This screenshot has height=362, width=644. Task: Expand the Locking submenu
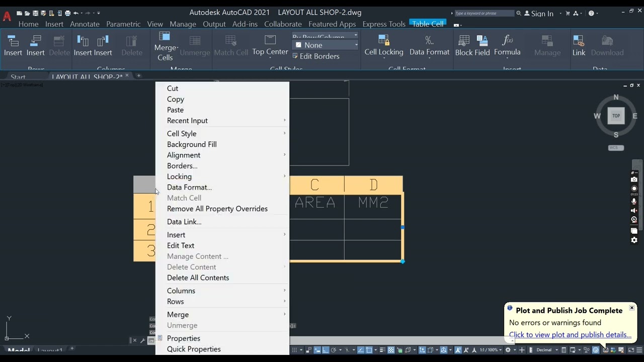click(x=222, y=176)
